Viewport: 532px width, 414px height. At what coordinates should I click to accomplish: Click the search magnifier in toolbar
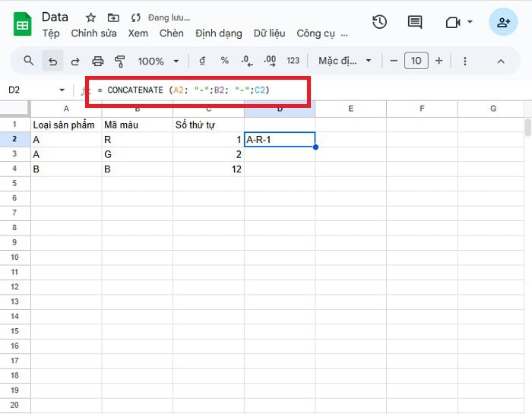click(29, 61)
